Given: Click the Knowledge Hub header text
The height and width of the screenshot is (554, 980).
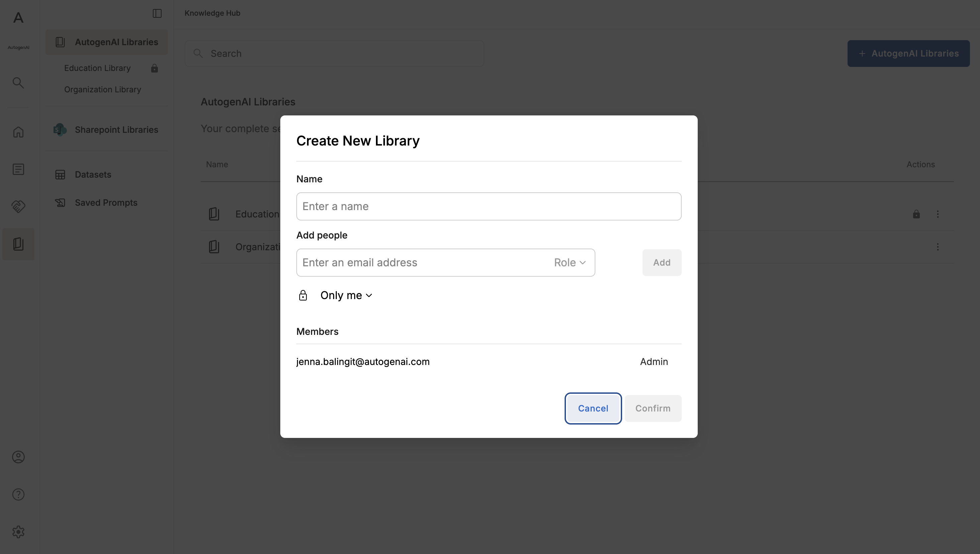Looking at the screenshot, I should coord(212,13).
